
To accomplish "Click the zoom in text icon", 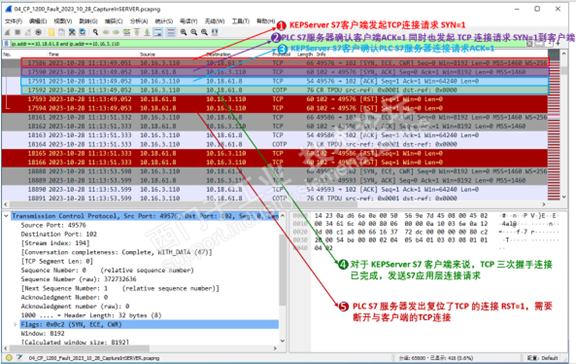I will (x=183, y=32).
